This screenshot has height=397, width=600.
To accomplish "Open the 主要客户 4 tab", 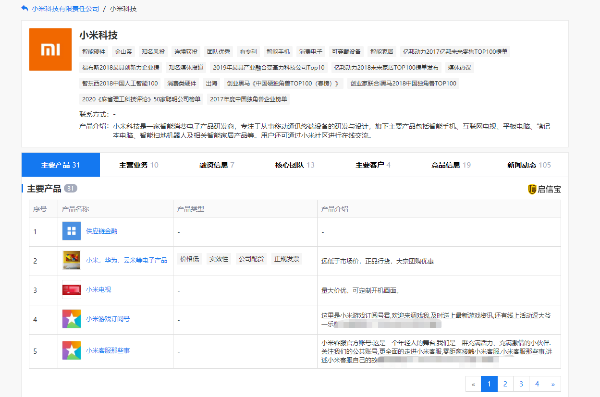I will pyautogui.click(x=373, y=165).
